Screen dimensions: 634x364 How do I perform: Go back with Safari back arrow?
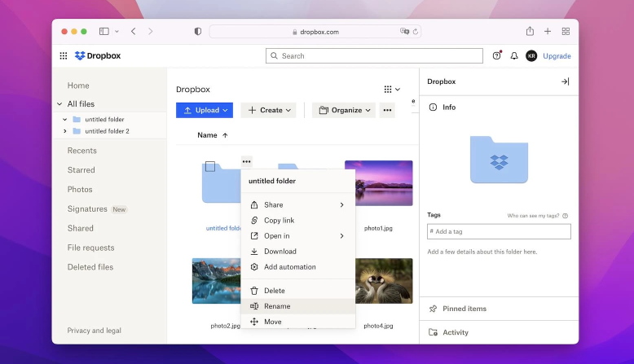point(134,31)
